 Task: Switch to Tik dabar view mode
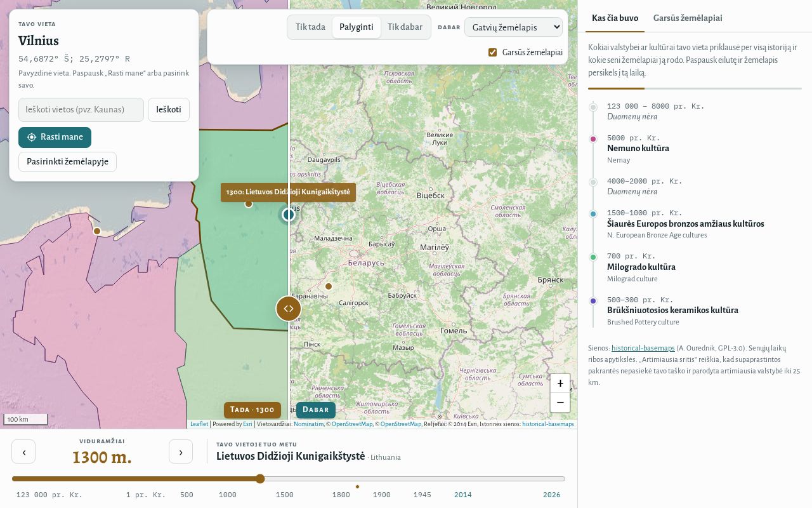click(405, 27)
